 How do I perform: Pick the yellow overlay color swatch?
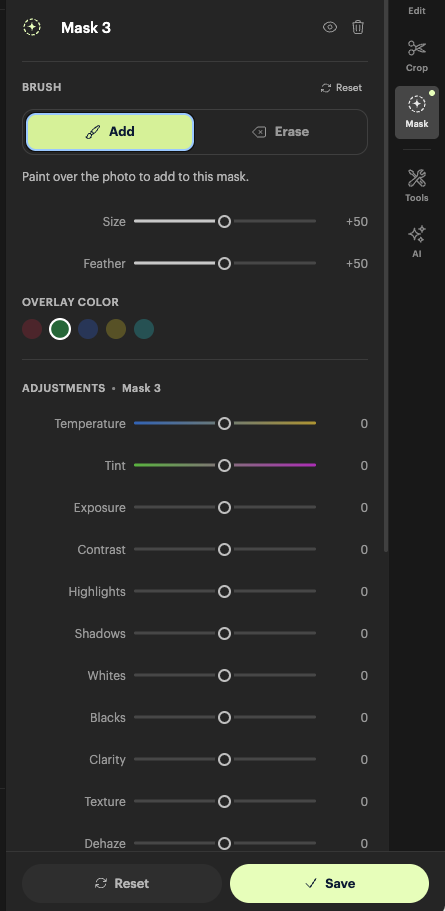116,329
